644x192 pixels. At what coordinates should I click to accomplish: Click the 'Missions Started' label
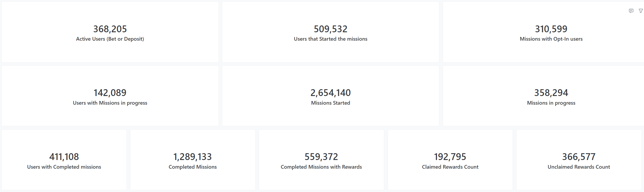pos(330,103)
